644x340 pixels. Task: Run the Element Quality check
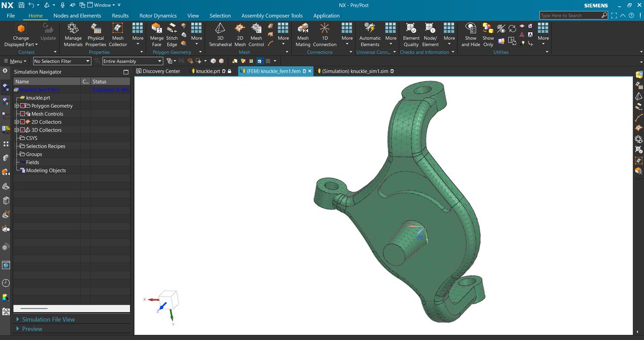[411, 35]
